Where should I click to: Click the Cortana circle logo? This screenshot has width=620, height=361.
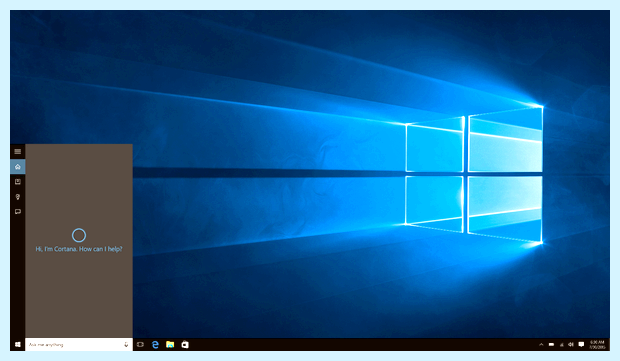tap(79, 235)
